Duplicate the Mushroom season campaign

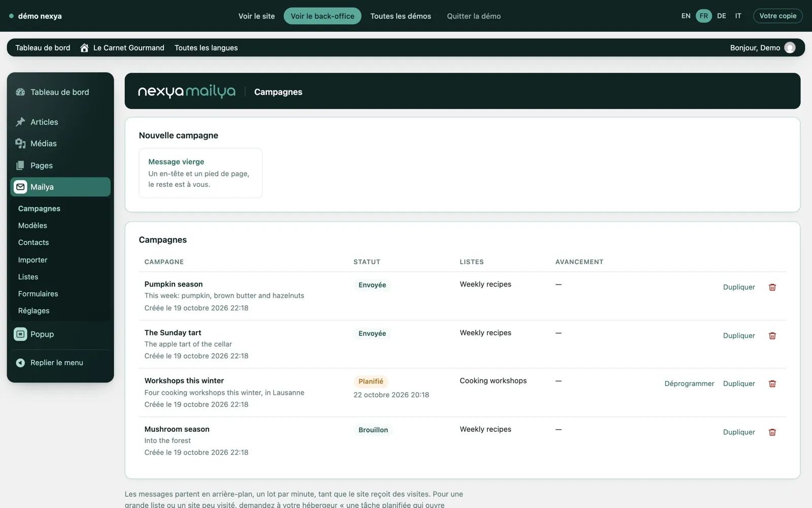(739, 432)
